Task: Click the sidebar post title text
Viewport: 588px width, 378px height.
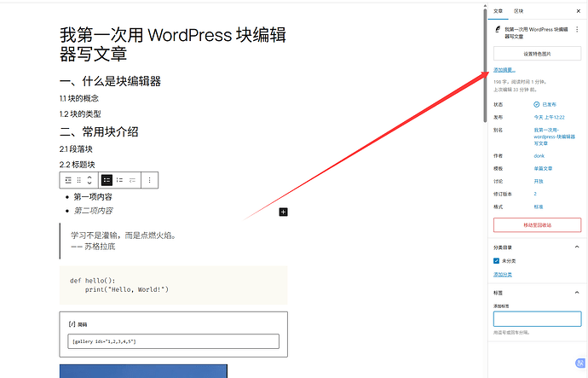Action: click(536, 32)
